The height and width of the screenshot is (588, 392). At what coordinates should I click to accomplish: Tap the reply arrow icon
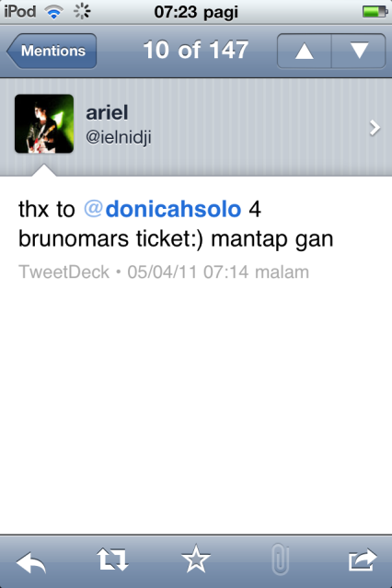tap(31, 562)
